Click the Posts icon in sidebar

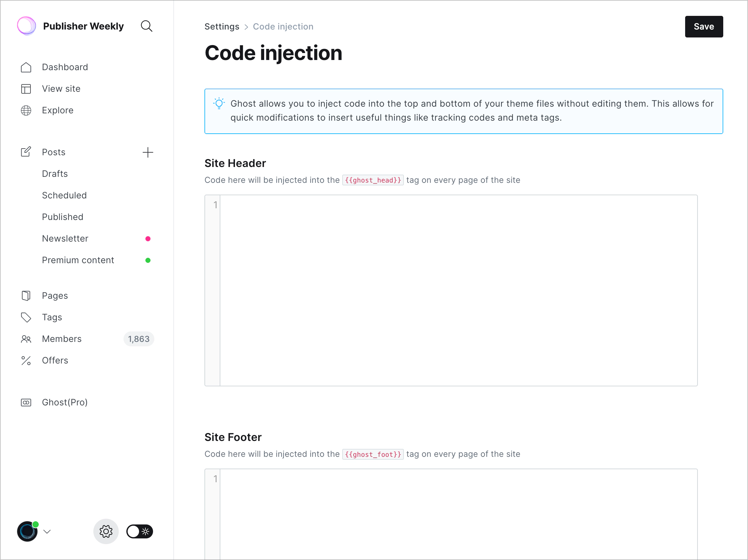(25, 152)
